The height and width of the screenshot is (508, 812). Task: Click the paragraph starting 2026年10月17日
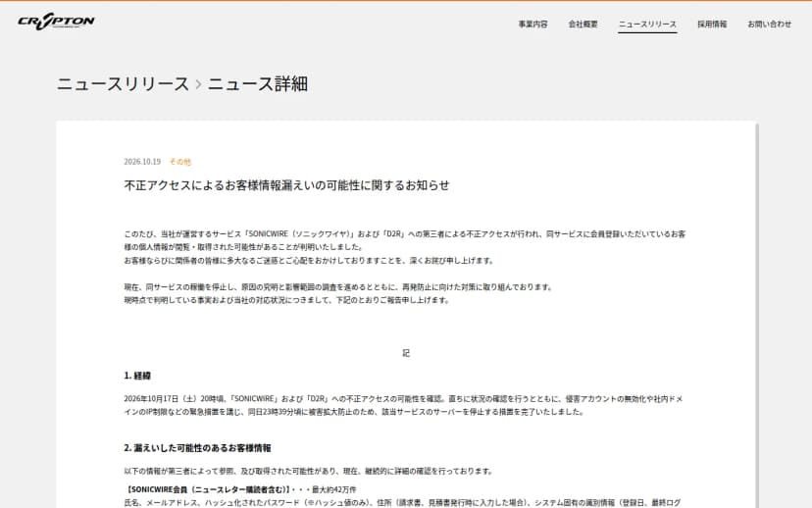[403, 405]
